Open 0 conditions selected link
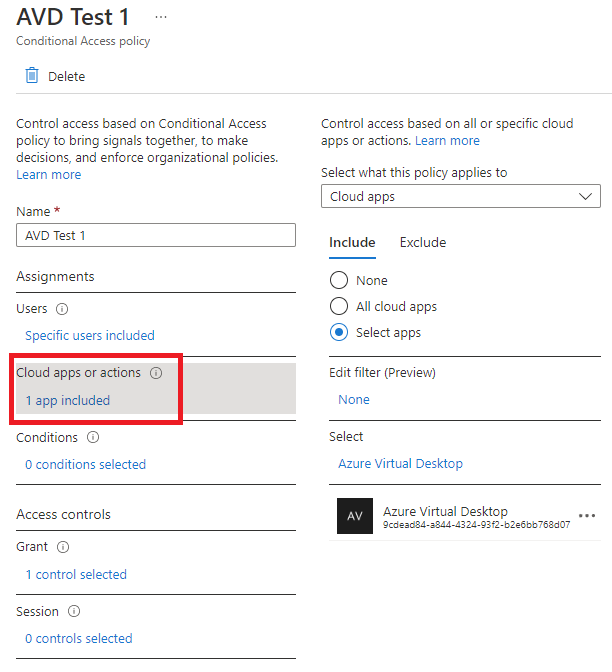This screenshot has width=612, height=672. [85, 464]
